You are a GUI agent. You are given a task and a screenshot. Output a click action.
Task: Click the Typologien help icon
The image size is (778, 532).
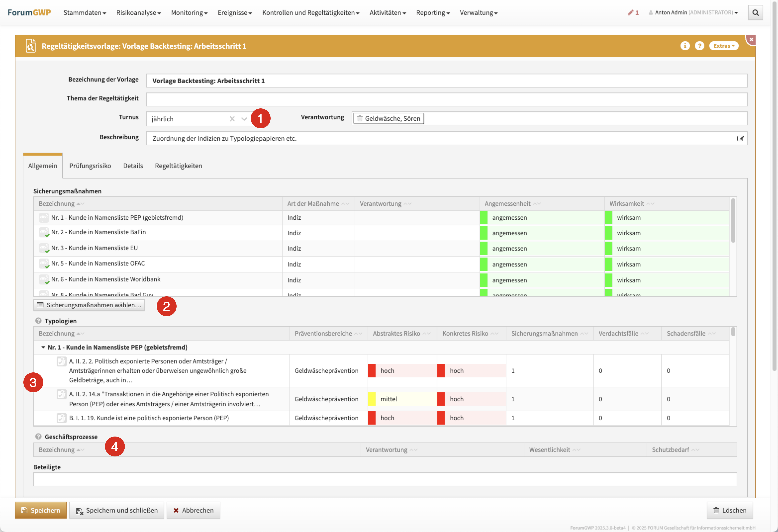tap(38, 321)
